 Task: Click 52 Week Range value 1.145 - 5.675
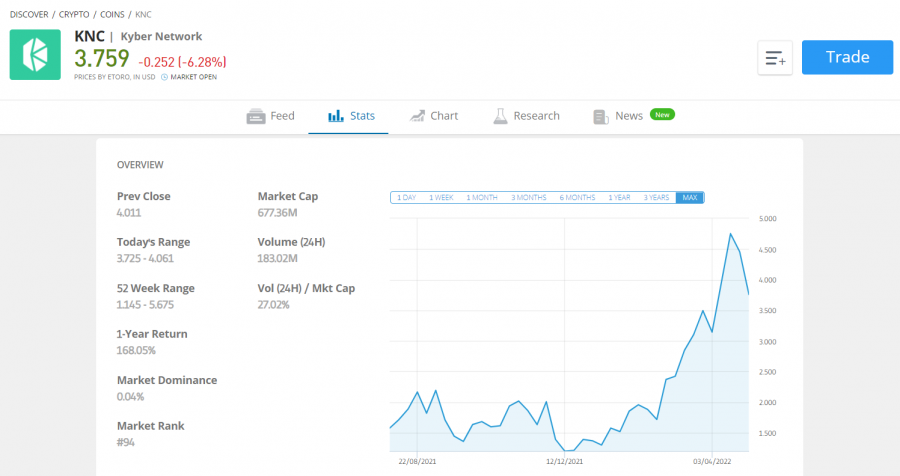pos(145,305)
